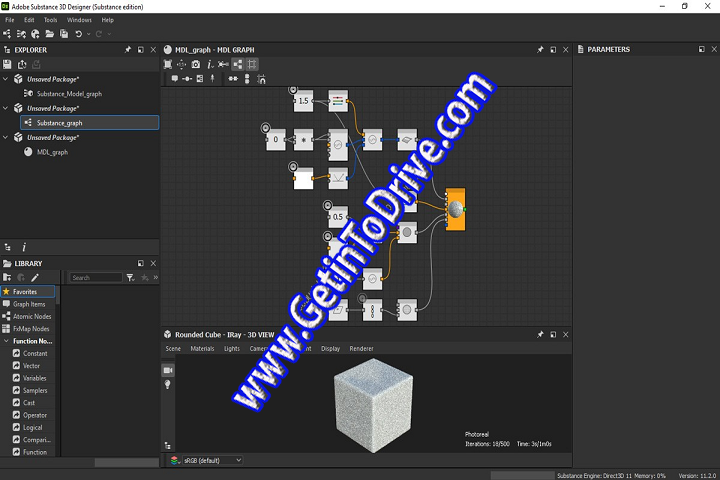The image size is (720, 480).
Task: Open the 3D View Lights menu
Action: click(x=232, y=349)
